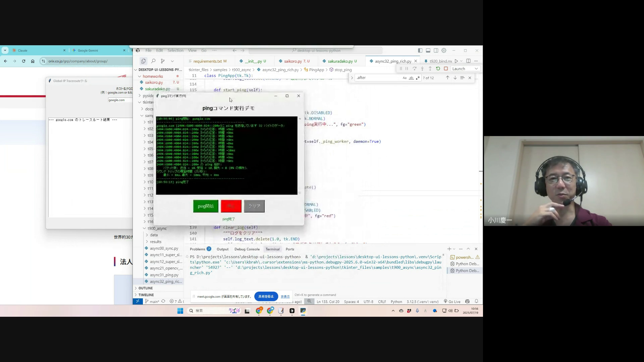Image resolution: width=644 pixels, height=362 pixels.
Task: Click the gray クリア button
Action: (x=254, y=206)
